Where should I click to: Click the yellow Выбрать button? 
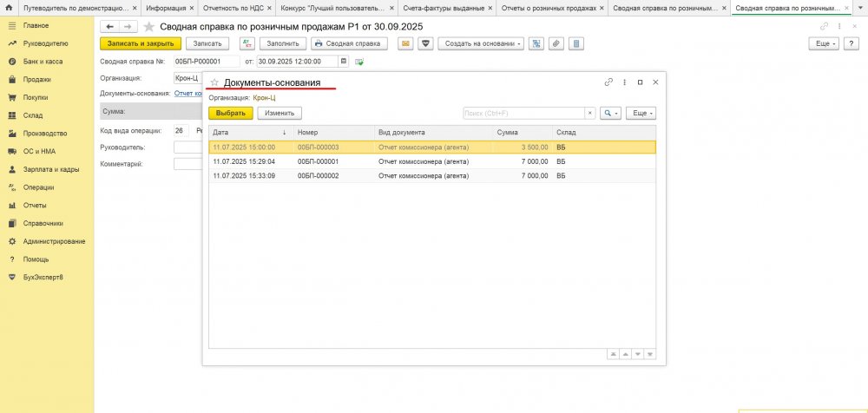230,113
